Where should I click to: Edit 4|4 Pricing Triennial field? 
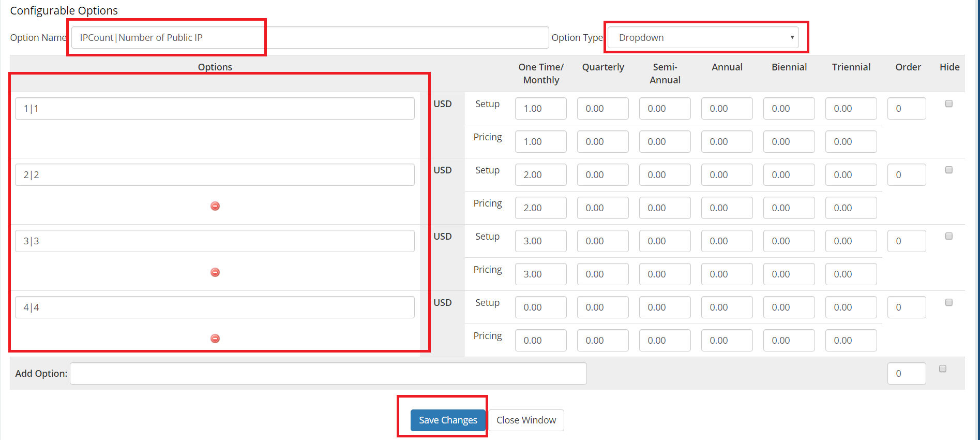pos(851,341)
